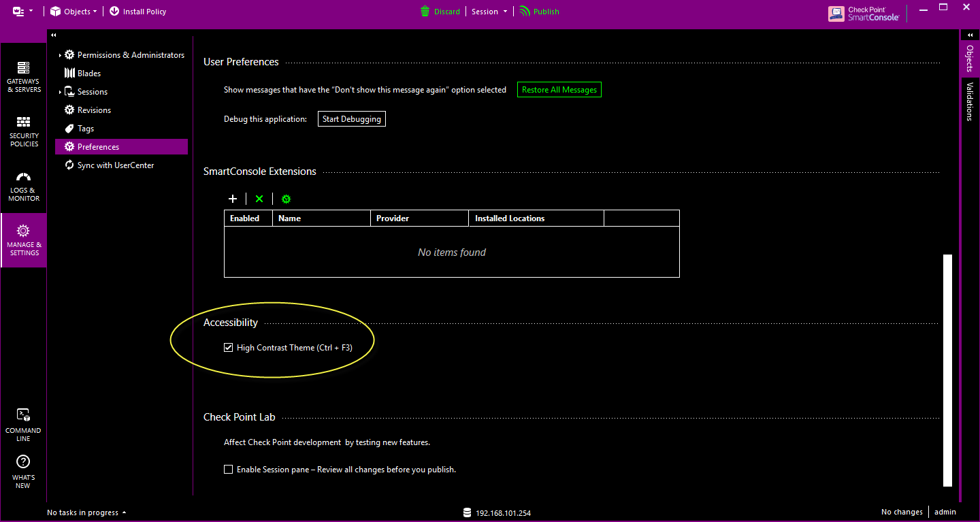Click the Install Policy button

[x=137, y=12]
